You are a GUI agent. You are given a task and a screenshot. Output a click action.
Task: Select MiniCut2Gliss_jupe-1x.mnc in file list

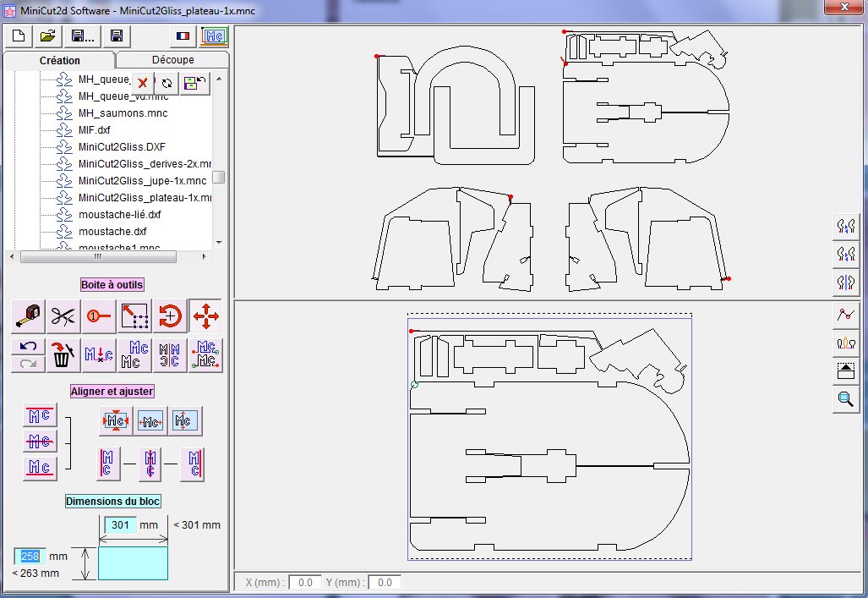pyautogui.click(x=142, y=181)
